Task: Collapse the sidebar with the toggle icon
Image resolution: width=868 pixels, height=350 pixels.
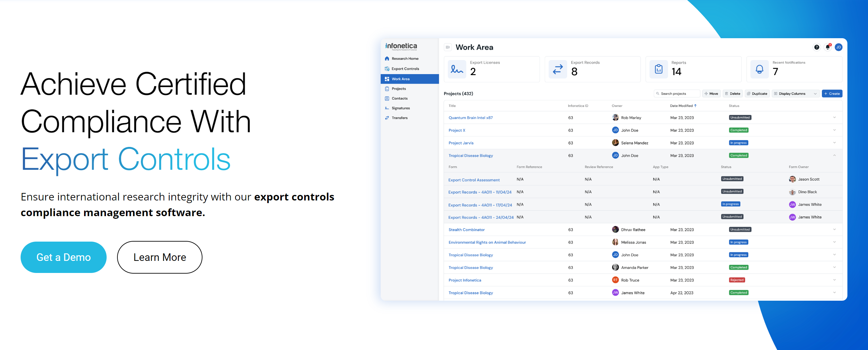Action: tap(447, 47)
